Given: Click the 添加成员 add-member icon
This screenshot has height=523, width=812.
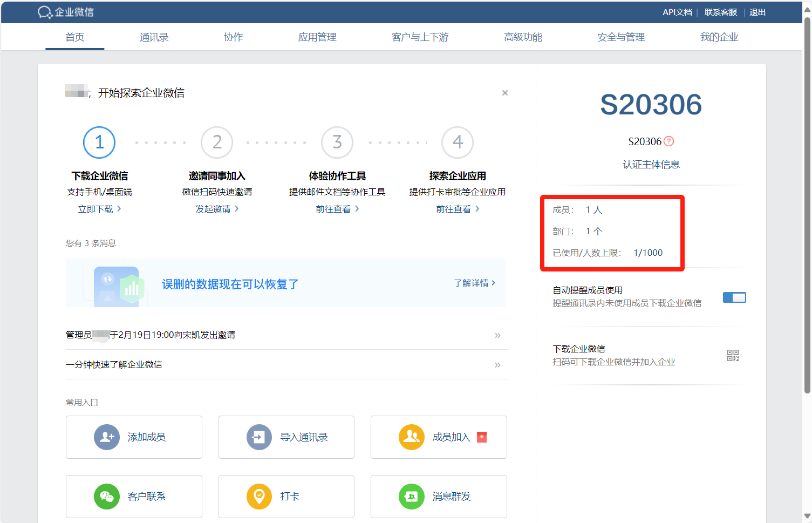Looking at the screenshot, I should pyautogui.click(x=107, y=437).
